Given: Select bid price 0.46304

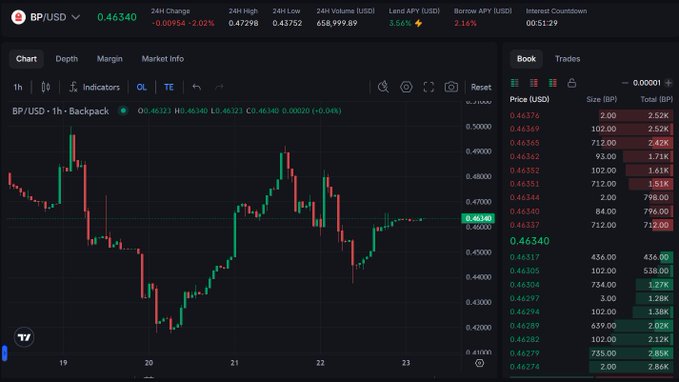Looking at the screenshot, I should (x=524, y=285).
